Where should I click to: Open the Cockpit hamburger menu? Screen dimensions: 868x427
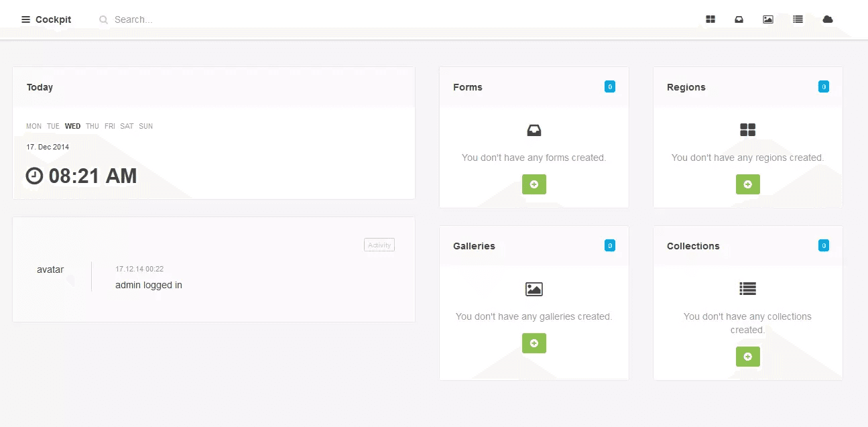26,19
